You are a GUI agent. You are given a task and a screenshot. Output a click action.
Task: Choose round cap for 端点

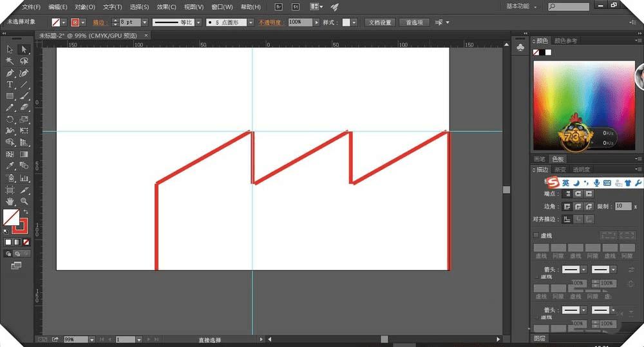[578, 194]
